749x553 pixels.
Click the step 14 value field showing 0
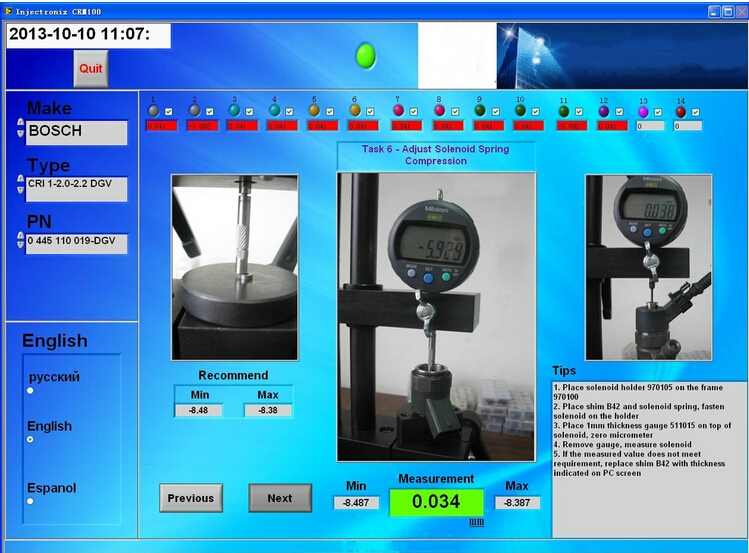pos(688,126)
